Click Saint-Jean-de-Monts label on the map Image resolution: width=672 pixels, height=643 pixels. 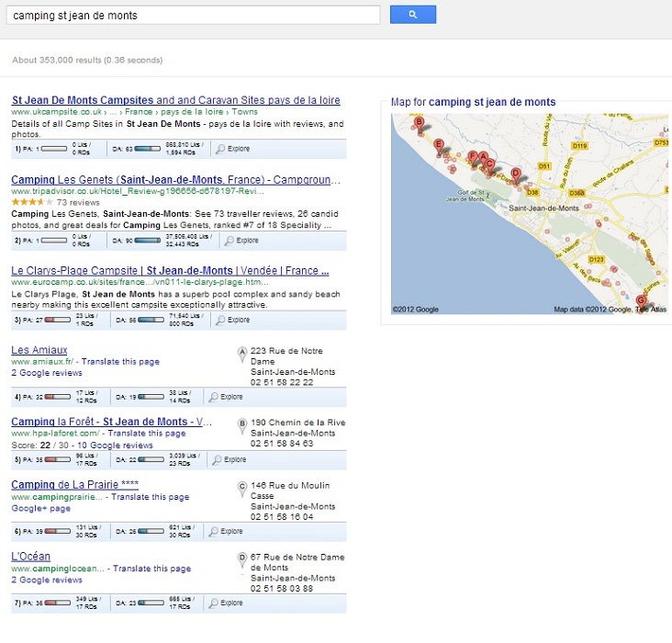(543, 208)
